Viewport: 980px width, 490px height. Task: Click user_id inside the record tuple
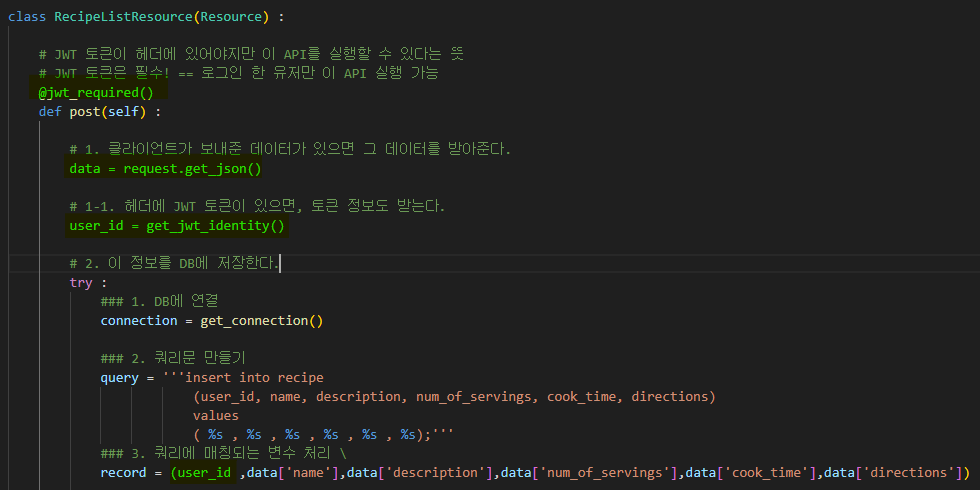[204, 472]
